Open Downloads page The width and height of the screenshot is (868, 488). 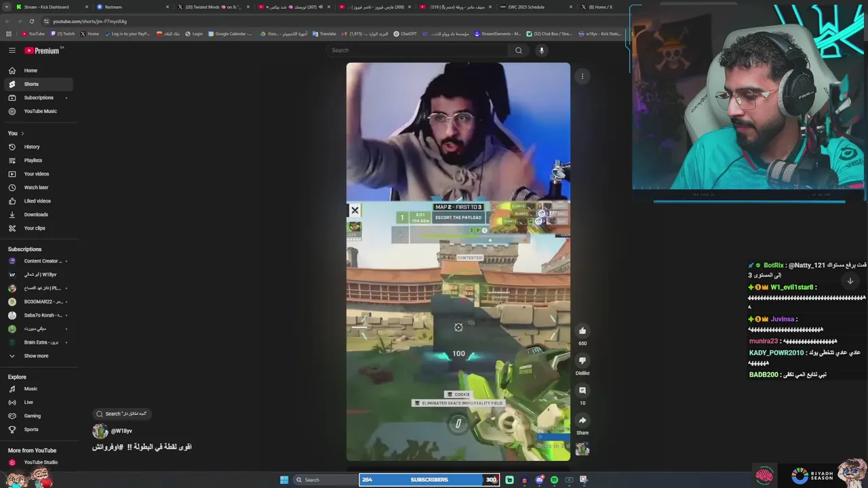click(37, 215)
